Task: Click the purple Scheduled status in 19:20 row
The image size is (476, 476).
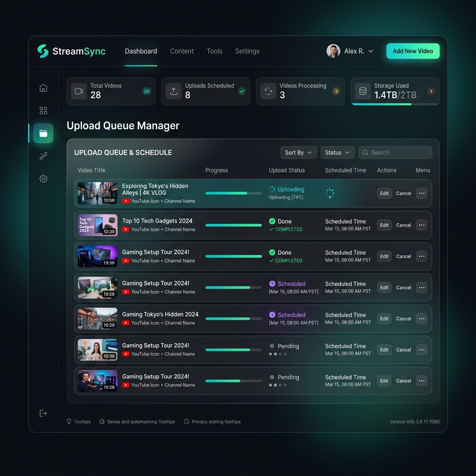Action: [x=287, y=284]
